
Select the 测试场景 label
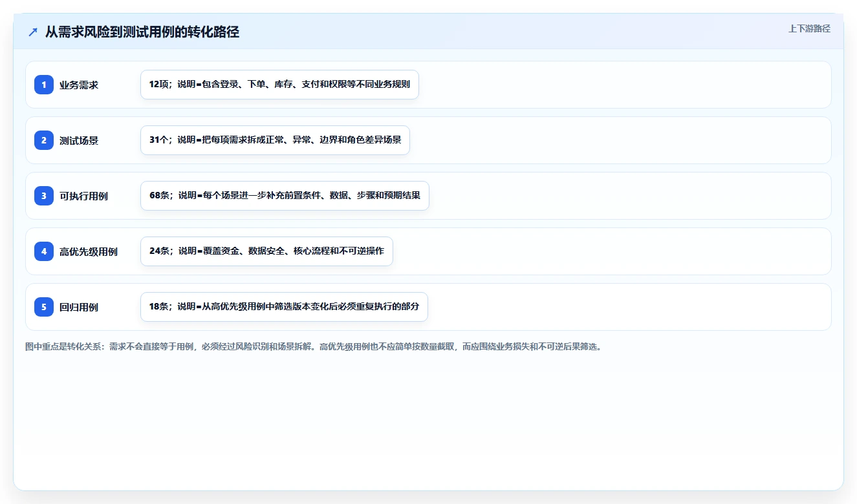79,140
